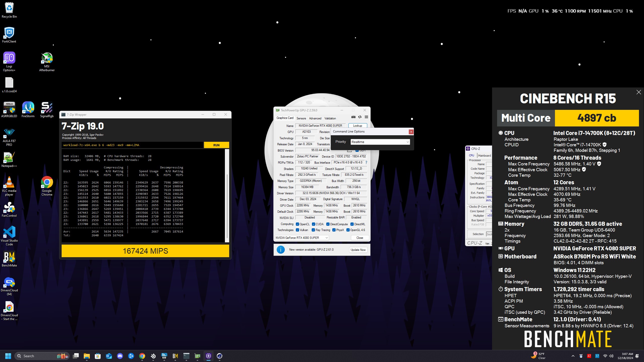
Task: Click the 167424 MIPS result bar
Action: (145, 251)
